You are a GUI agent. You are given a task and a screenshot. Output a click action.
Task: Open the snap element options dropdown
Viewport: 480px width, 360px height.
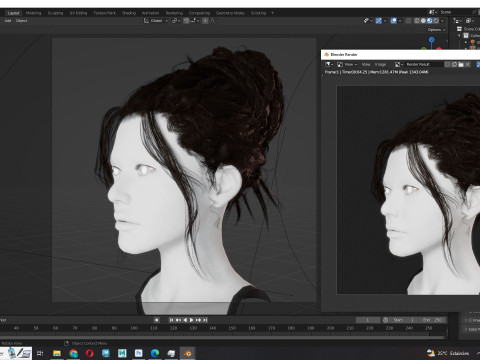pos(194,21)
